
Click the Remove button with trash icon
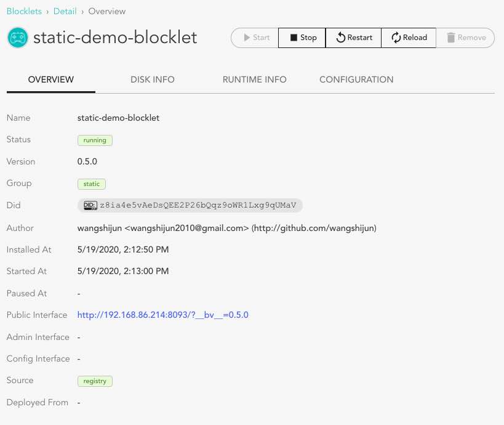pos(465,38)
